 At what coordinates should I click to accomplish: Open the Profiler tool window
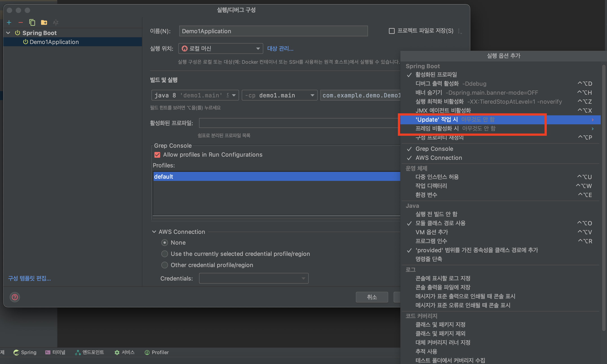pos(157,352)
